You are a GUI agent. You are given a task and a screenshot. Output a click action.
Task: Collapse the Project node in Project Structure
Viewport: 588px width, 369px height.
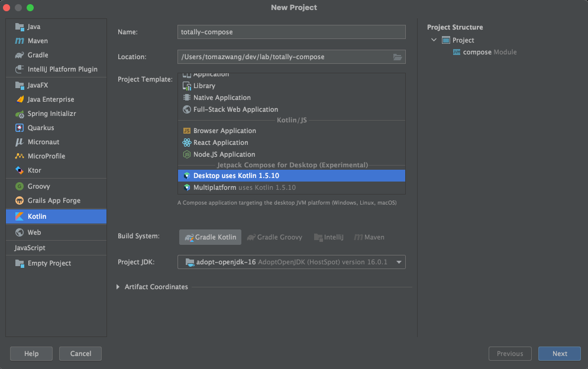coord(434,40)
